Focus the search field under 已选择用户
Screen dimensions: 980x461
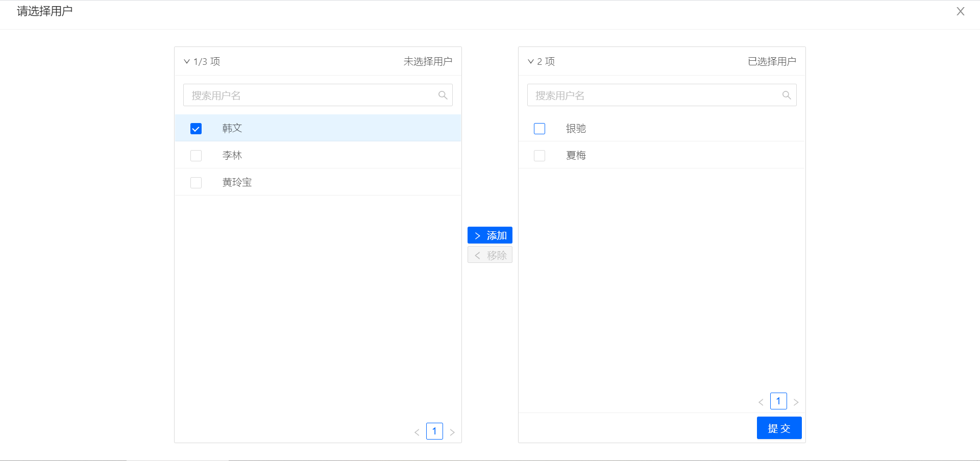click(x=662, y=95)
